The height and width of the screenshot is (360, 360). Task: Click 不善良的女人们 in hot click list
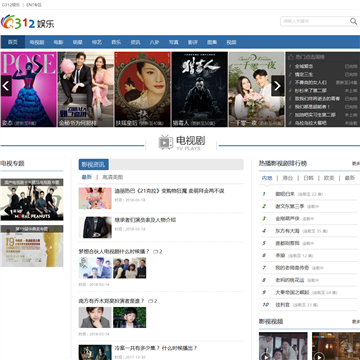(x=311, y=82)
